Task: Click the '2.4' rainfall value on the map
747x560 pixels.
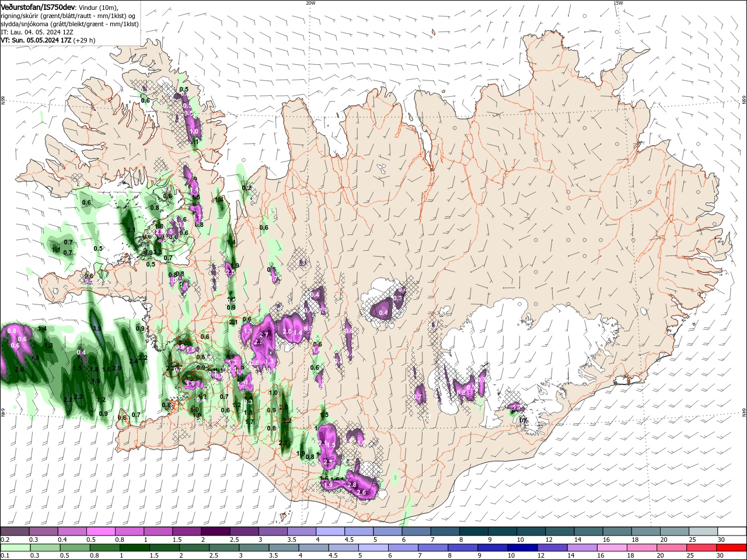Action: (134, 362)
